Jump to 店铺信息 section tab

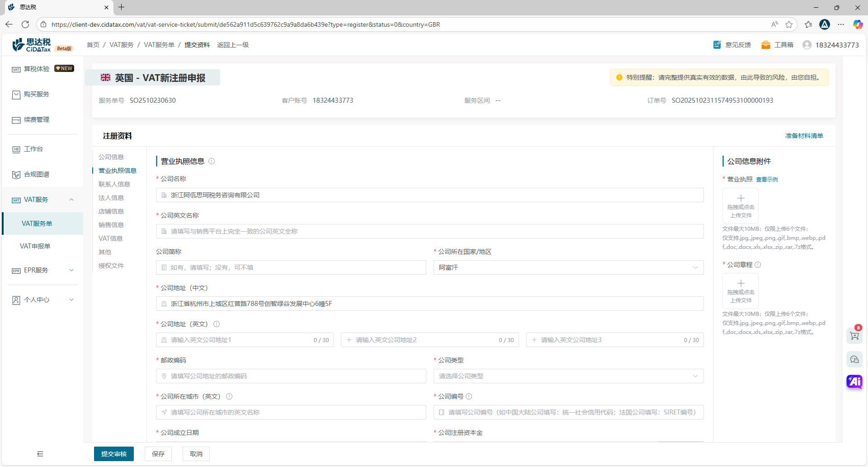pyautogui.click(x=111, y=211)
